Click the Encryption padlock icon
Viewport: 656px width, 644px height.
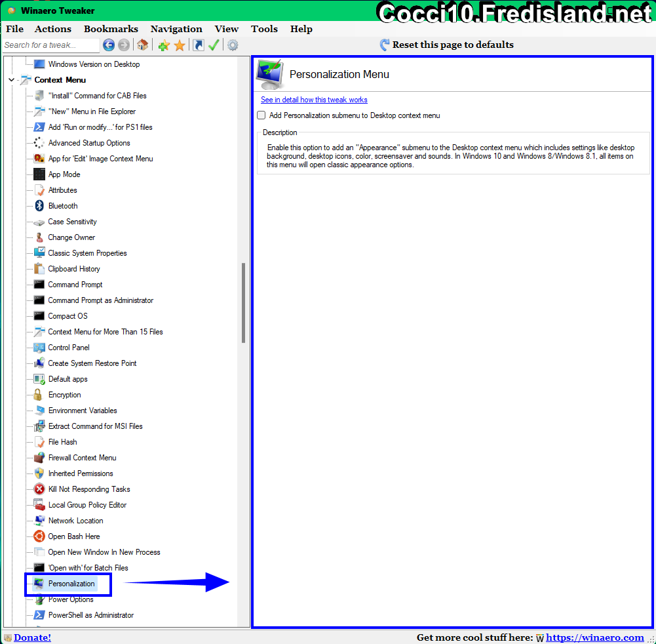coord(38,394)
